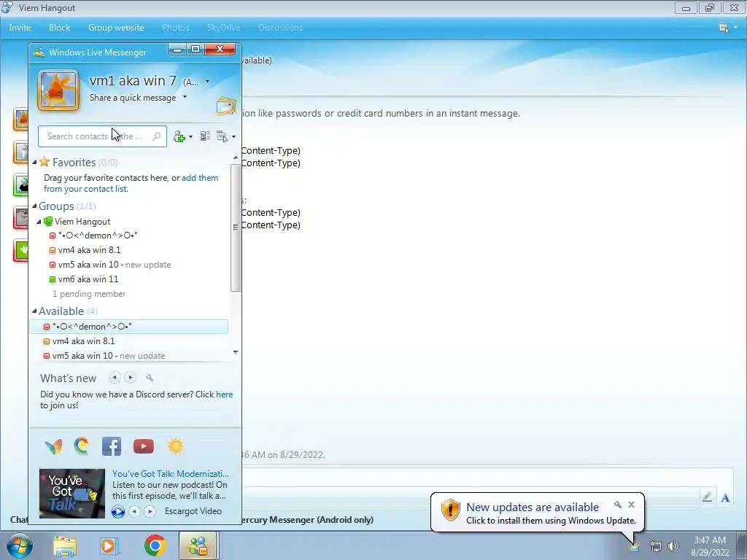Click Invite in Viem Hangout window
747x560 pixels.
click(20, 28)
